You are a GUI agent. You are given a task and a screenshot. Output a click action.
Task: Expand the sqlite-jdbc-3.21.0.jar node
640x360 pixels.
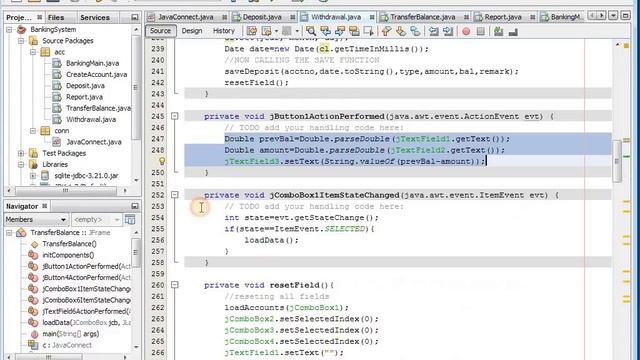point(33,176)
